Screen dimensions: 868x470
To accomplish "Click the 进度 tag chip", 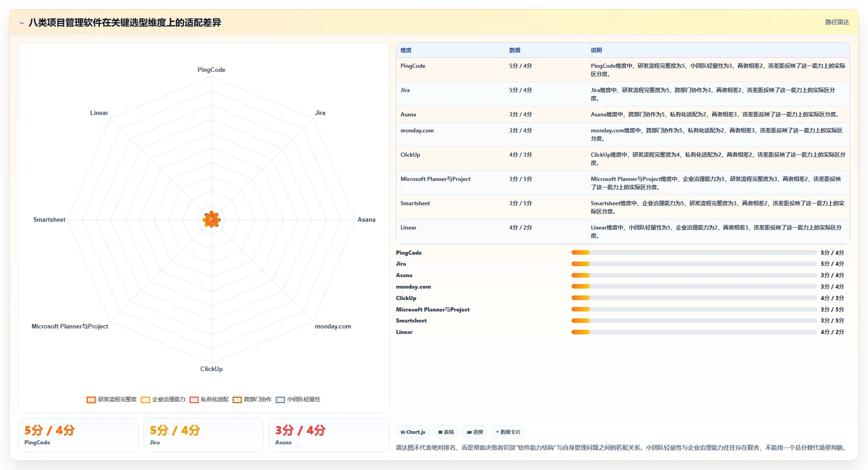I will click(x=475, y=432).
